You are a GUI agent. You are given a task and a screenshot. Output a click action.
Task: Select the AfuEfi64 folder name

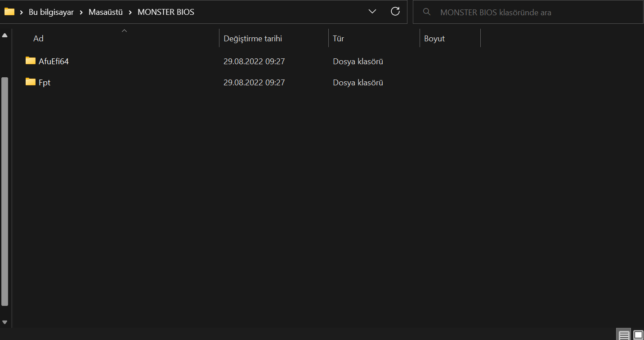pyautogui.click(x=54, y=61)
